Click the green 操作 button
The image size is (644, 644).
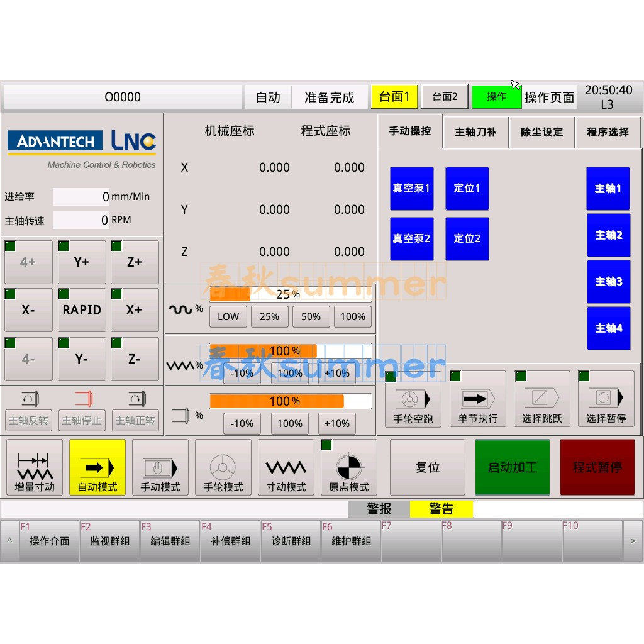[497, 96]
